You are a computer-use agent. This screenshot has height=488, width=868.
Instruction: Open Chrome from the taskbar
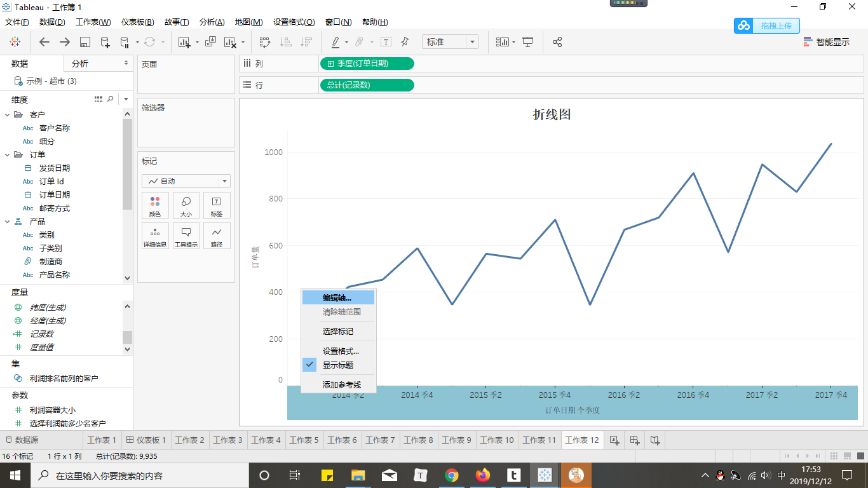[x=452, y=475]
